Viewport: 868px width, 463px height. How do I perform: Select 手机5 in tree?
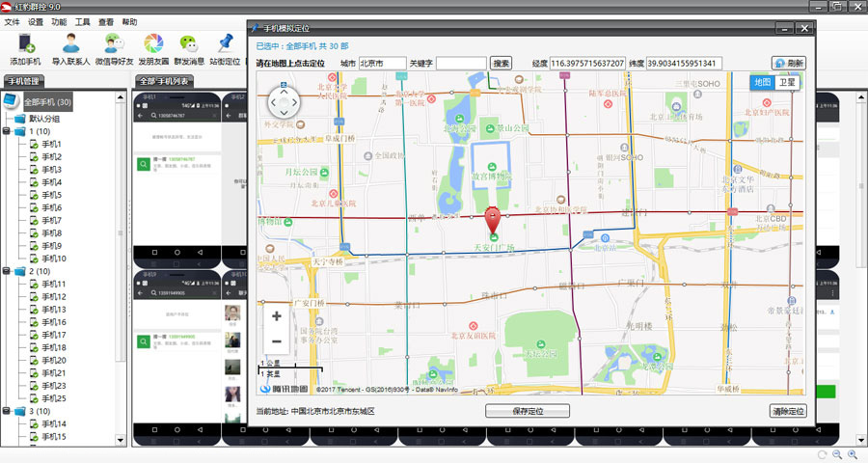point(51,195)
